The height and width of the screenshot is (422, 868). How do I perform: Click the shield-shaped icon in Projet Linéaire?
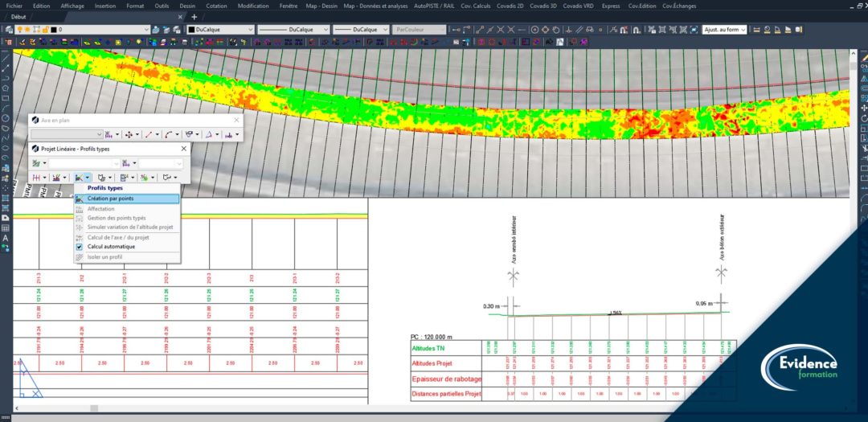click(x=102, y=178)
